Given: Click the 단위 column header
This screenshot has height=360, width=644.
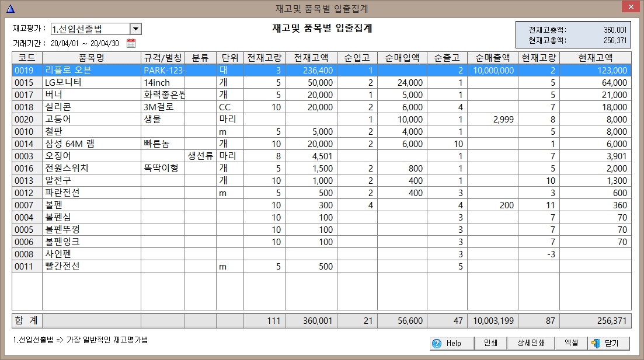Looking at the screenshot, I should [230, 58].
